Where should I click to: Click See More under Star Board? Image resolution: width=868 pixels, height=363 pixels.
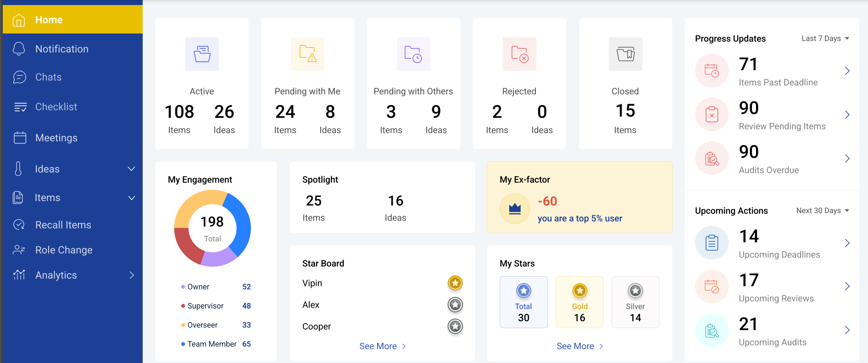[x=383, y=346]
